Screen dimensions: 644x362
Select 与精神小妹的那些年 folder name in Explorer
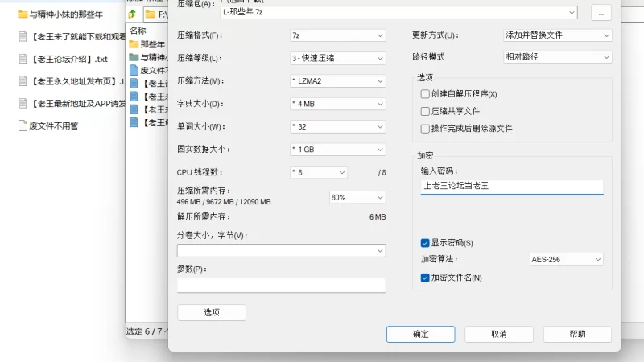[66, 14]
